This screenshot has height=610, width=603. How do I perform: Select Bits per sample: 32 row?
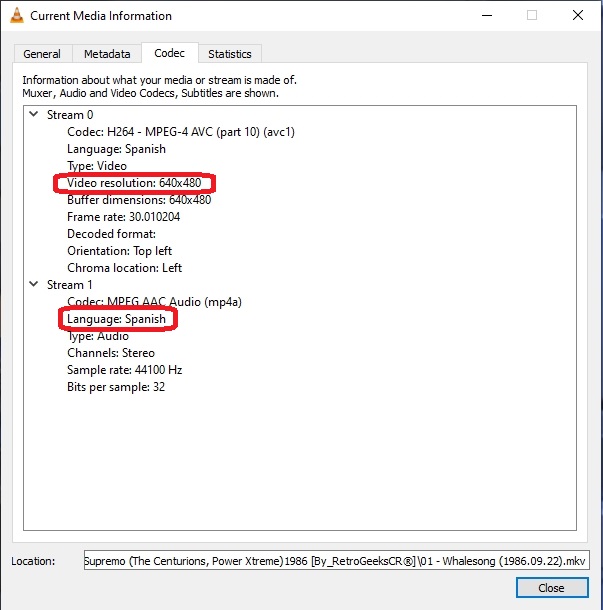pyautogui.click(x=116, y=387)
